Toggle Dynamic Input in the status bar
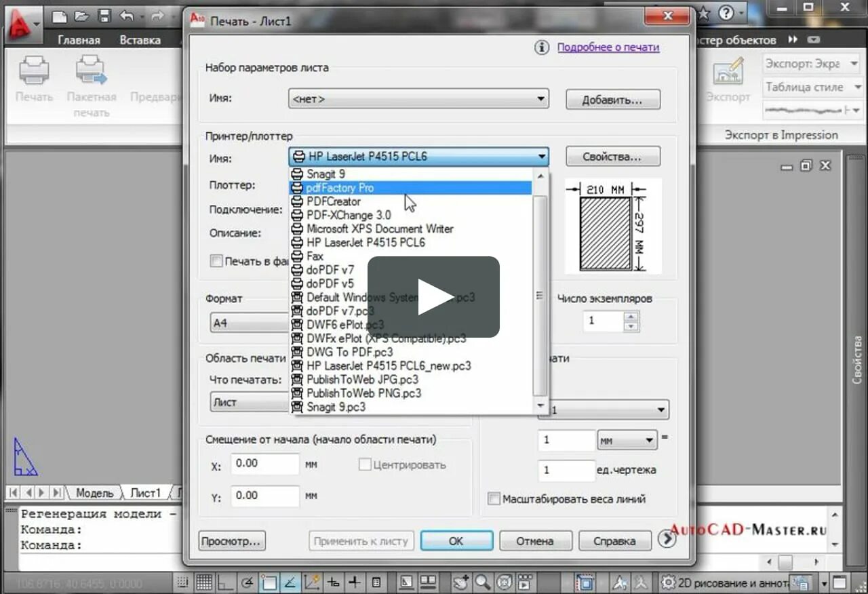 pos(334,582)
